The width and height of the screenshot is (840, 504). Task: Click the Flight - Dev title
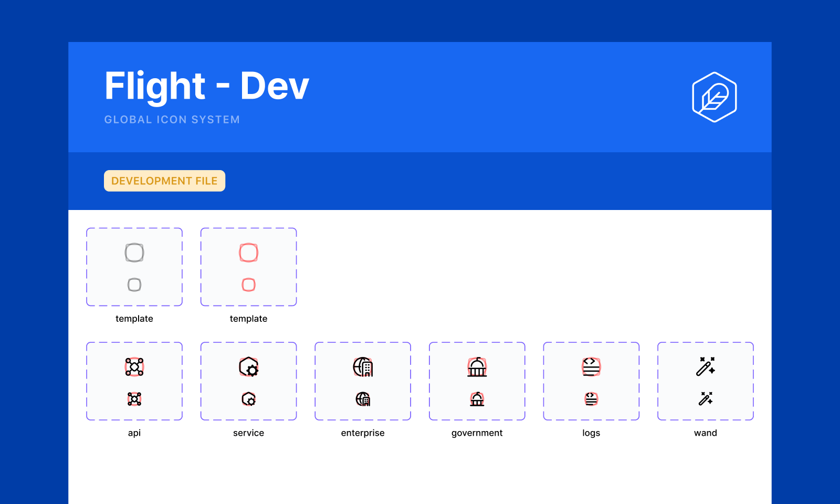(x=207, y=87)
